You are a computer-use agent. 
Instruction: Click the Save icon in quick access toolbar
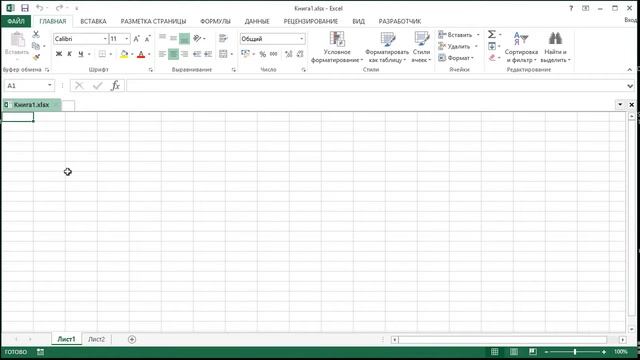tap(24, 8)
